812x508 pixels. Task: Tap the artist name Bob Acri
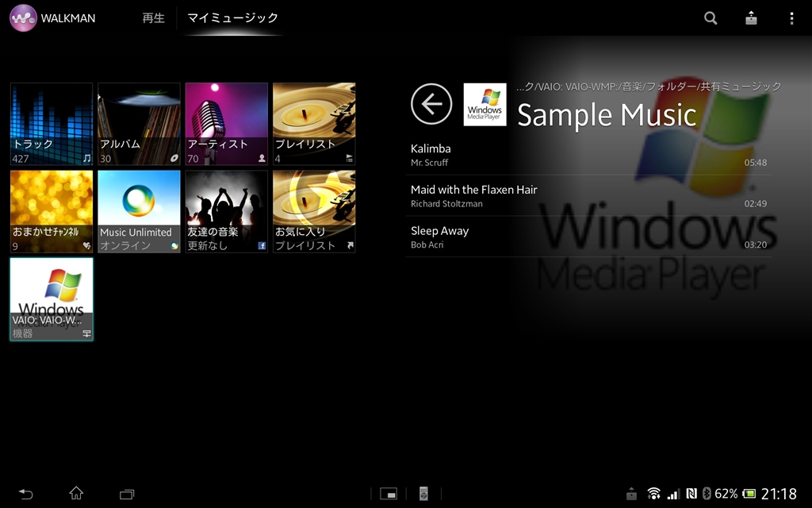pyautogui.click(x=427, y=244)
